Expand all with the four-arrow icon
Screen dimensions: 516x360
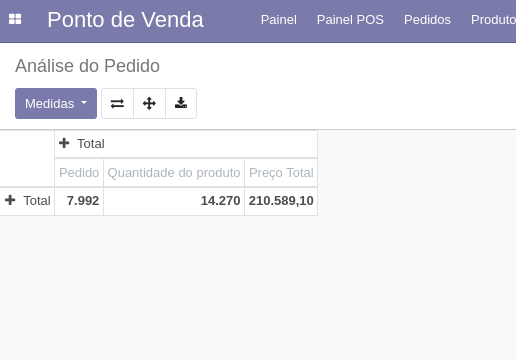[149, 103]
